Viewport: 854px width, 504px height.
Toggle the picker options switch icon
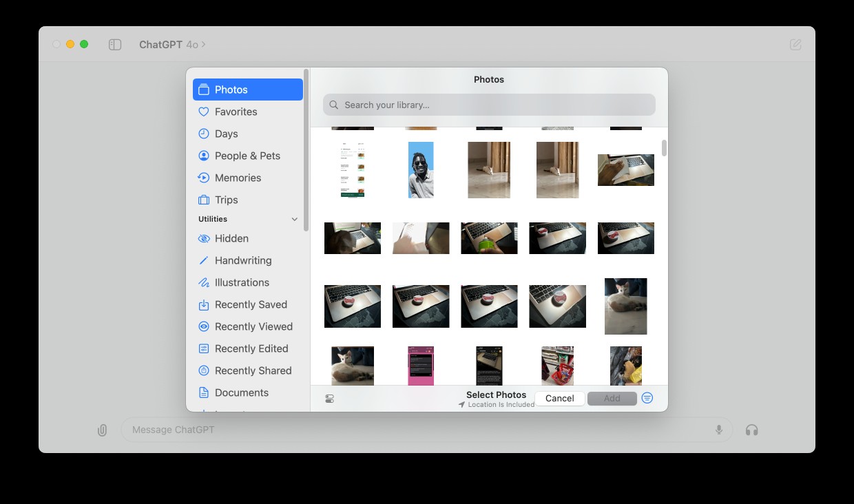(x=330, y=399)
